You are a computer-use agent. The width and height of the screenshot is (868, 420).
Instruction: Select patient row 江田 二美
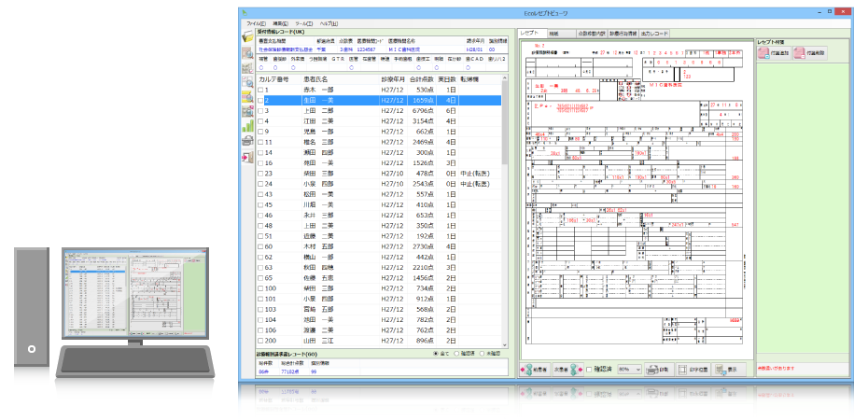pos(379,121)
